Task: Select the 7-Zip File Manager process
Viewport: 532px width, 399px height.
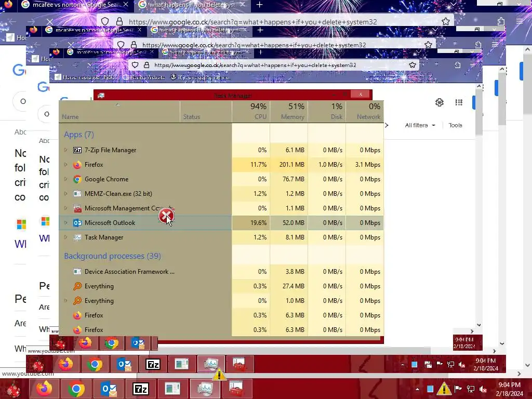Action: coord(221,150)
